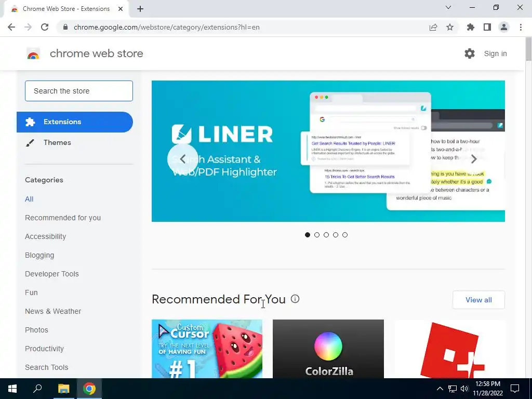Show previous carousel slide arrow
Viewport: 532px width, 399px height.
(182, 159)
